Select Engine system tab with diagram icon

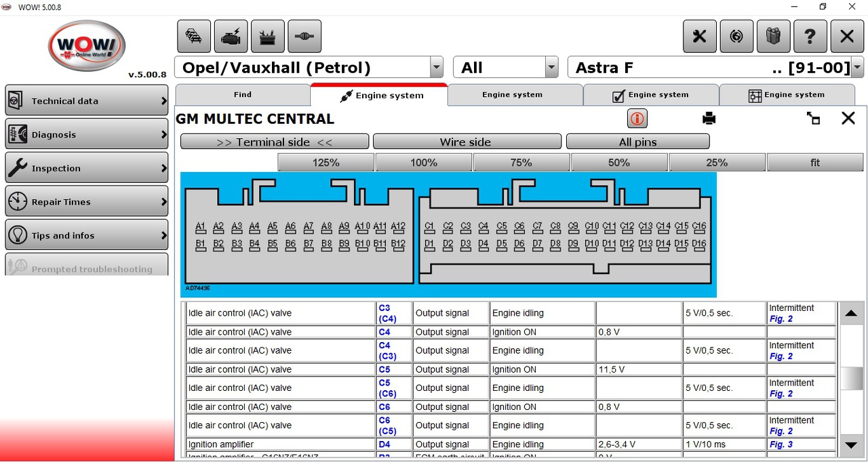click(x=787, y=95)
